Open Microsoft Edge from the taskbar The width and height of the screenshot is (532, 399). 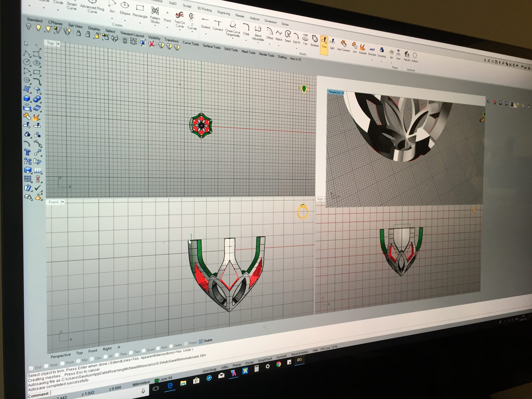(170, 385)
